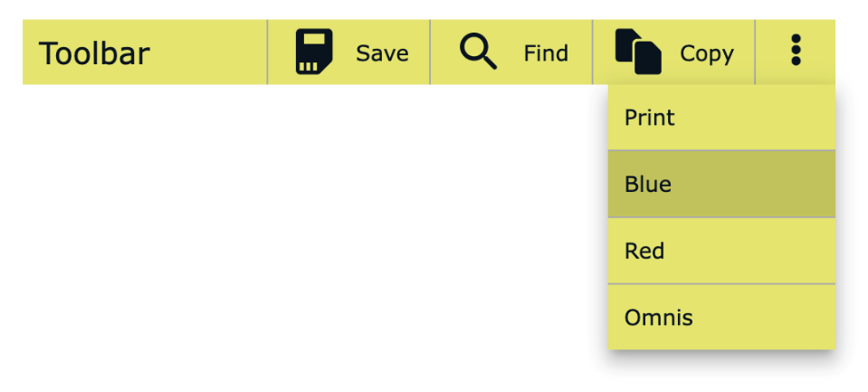Select the "Find" text label

click(546, 53)
